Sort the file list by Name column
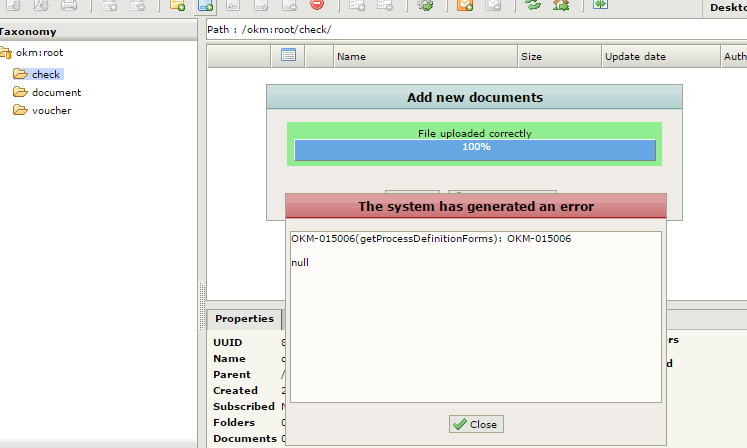 (x=425, y=57)
